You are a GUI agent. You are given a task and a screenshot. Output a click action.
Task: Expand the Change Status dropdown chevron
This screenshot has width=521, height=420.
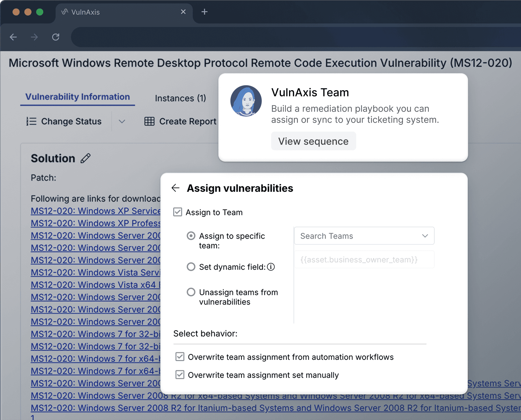point(122,121)
